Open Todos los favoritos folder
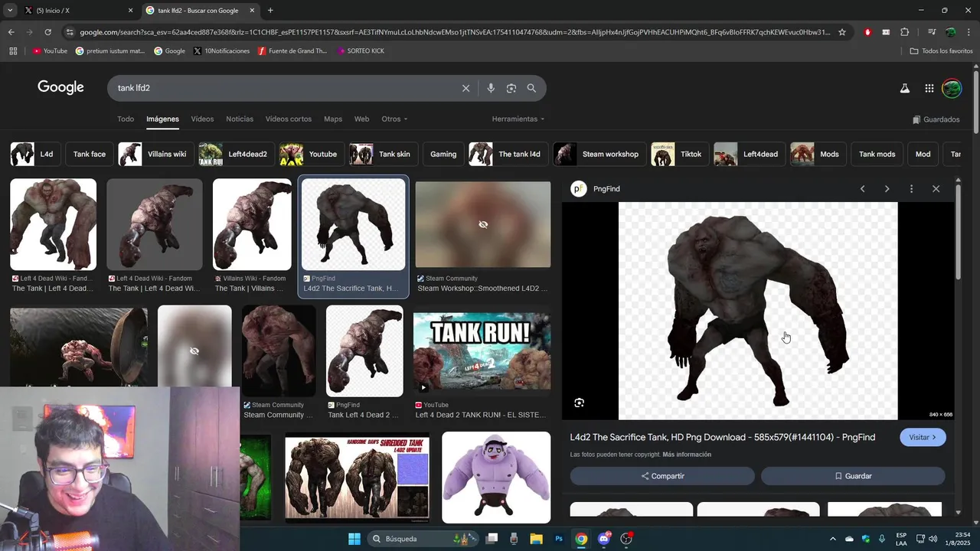The height and width of the screenshot is (551, 980). [941, 51]
